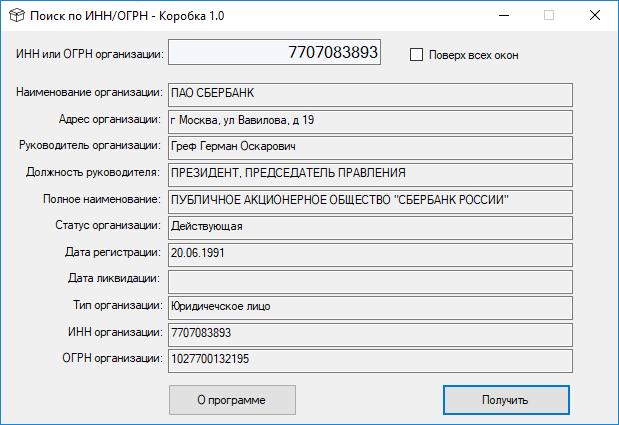
Task: Minimize the Коробка 1.0 window
Action: [x=504, y=15]
